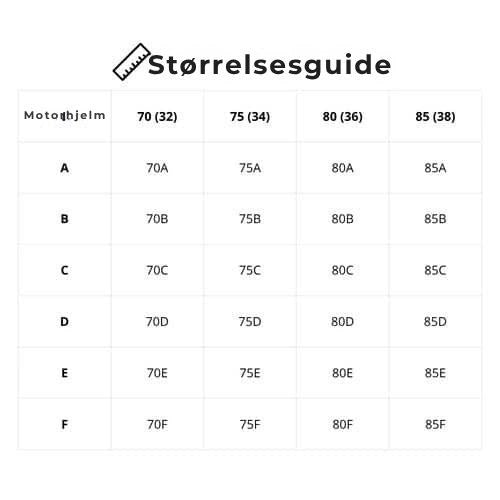This screenshot has height=500, width=500.
Task: Select row label F
Action: (65, 424)
